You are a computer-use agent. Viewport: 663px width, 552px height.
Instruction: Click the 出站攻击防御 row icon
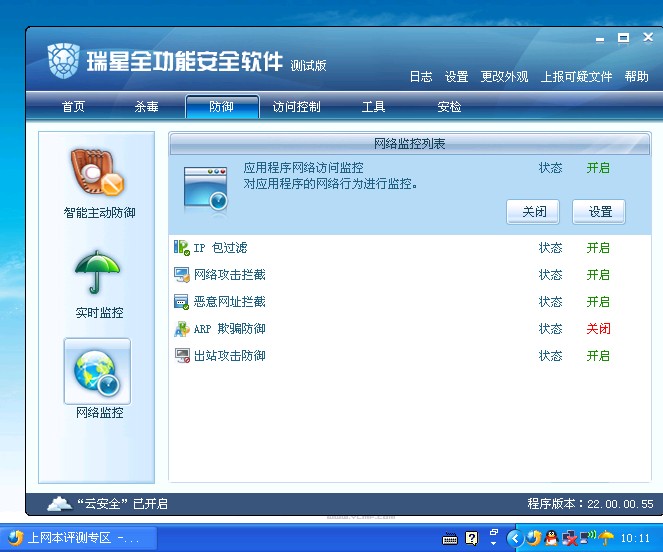coord(182,356)
